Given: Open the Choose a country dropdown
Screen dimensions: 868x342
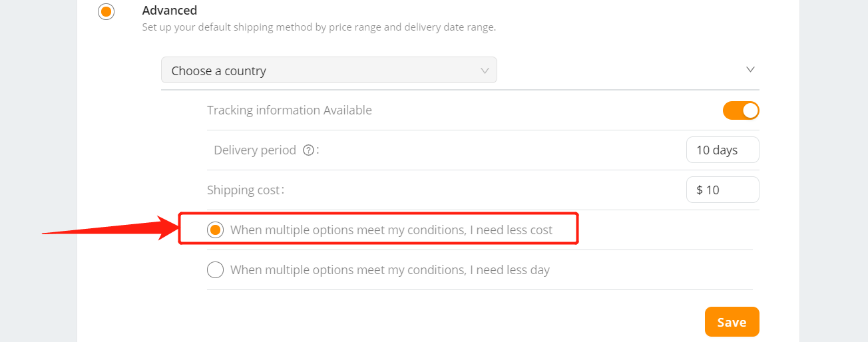Looking at the screenshot, I should click(x=329, y=71).
